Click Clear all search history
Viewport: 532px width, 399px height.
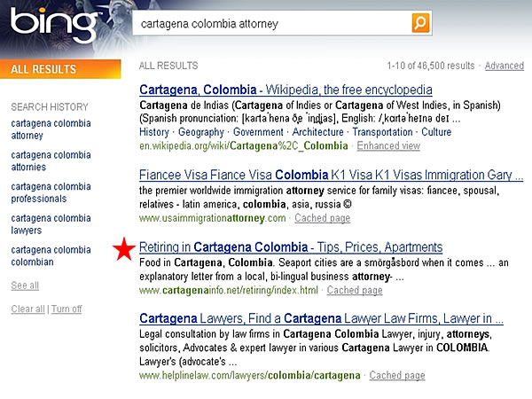tap(27, 309)
